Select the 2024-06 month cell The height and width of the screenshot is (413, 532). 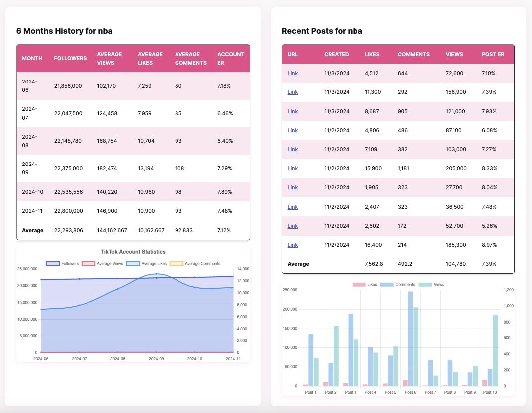30,86
